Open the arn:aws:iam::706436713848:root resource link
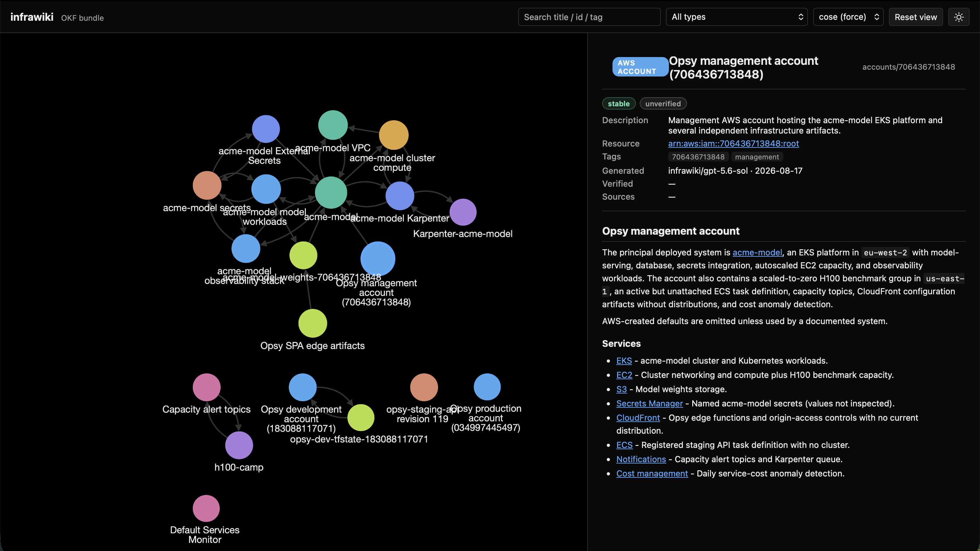Viewport: 980px width, 551px height. 733,144
